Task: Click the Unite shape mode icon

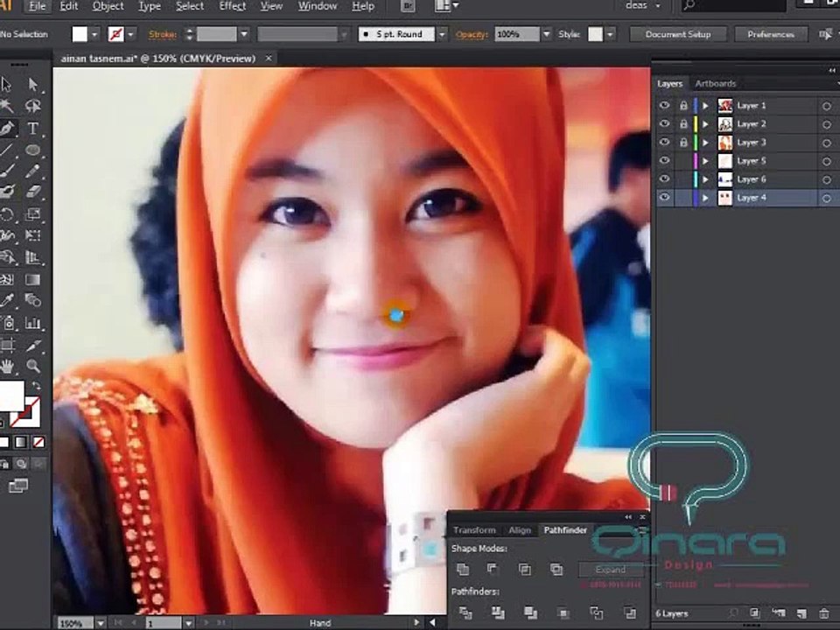Action: pyautogui.click(x=463, y=569)
